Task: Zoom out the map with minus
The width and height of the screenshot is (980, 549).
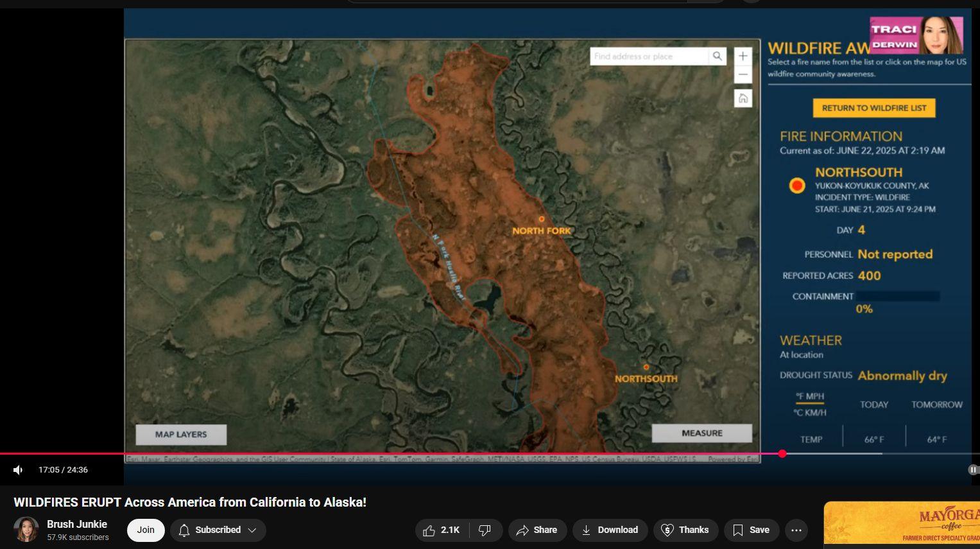Action: point(743,74)
